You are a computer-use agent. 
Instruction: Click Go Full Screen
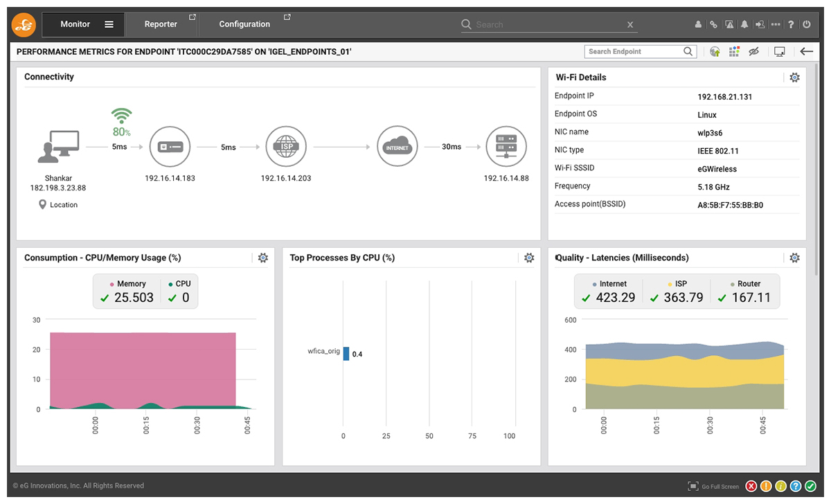713,487
